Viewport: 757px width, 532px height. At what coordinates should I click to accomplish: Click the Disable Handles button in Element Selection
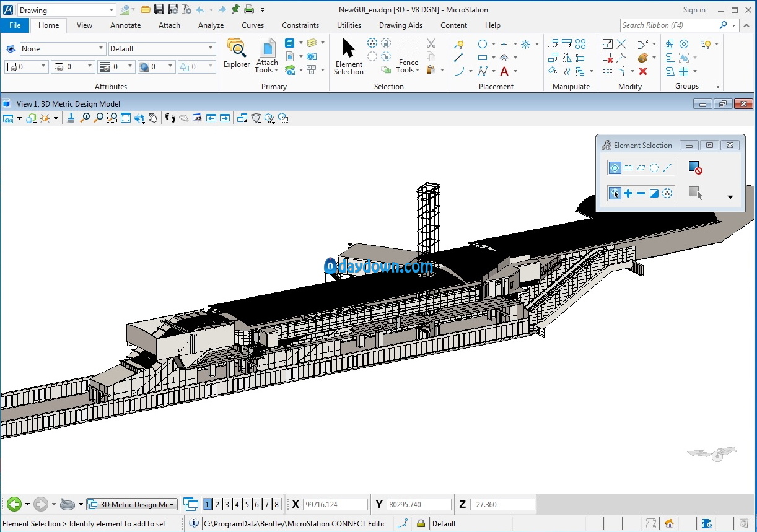(695, 168)
